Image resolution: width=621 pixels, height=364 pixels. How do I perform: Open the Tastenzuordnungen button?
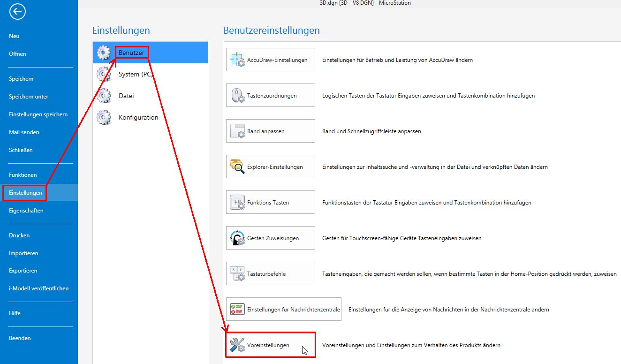[271, 96]
